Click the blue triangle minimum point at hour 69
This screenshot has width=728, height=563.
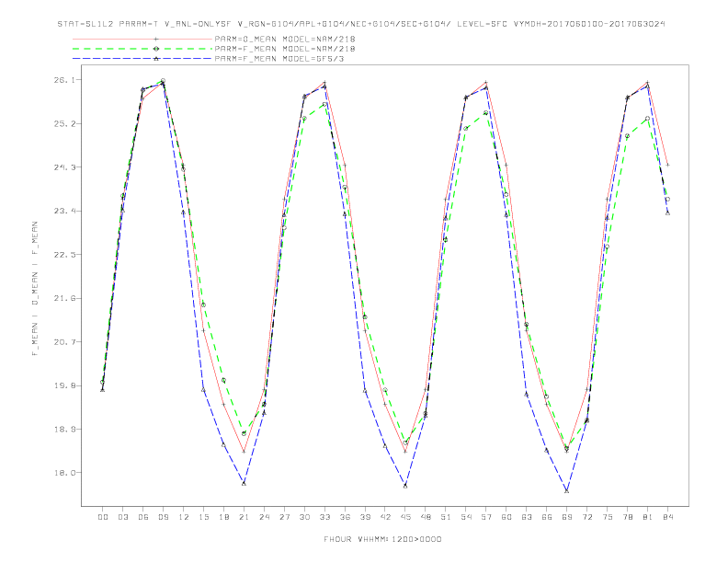pyautogui.click(x=567, y=491)
